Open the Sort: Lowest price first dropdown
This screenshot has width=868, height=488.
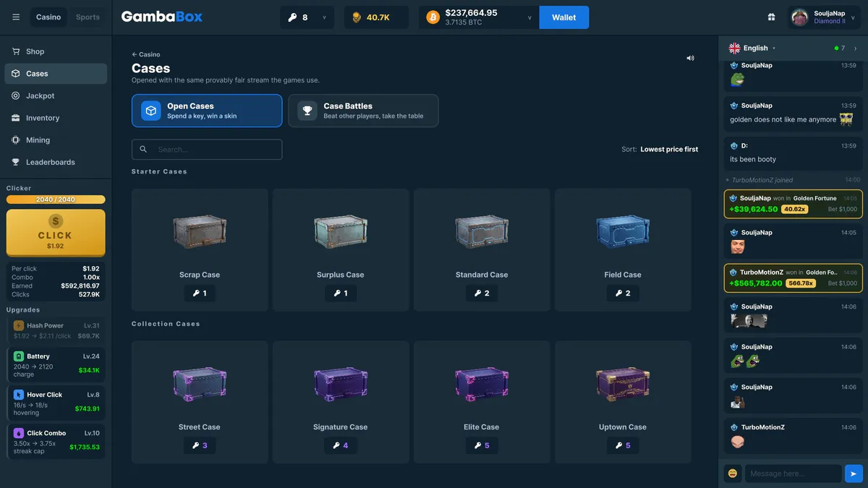660,150
